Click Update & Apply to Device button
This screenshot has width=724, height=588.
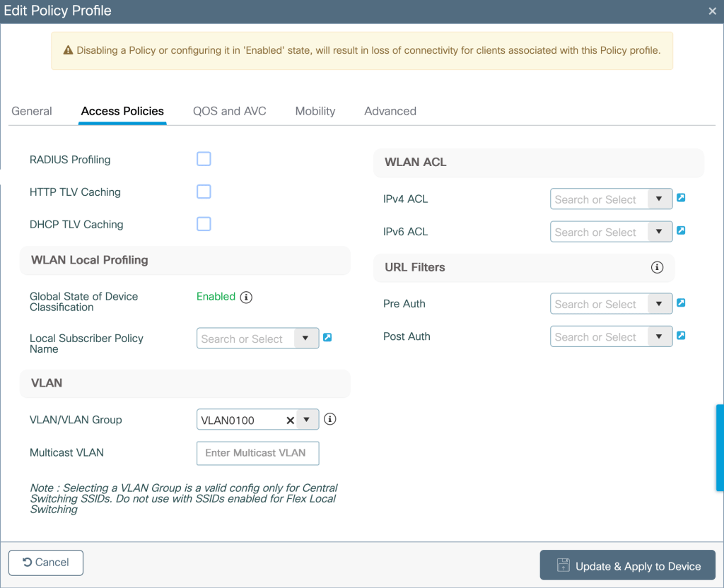coord(627,566)
